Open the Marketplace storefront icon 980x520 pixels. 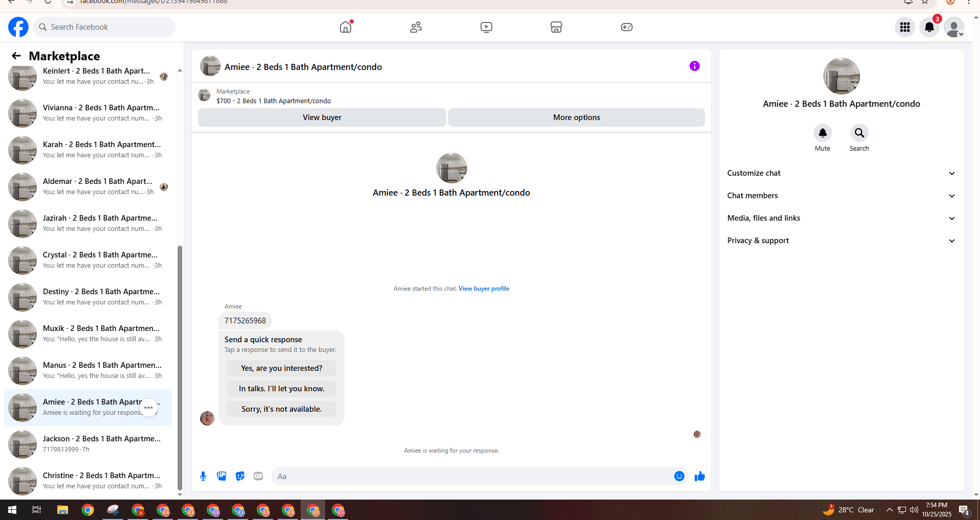pyautogui.click(x=556, y=27)
